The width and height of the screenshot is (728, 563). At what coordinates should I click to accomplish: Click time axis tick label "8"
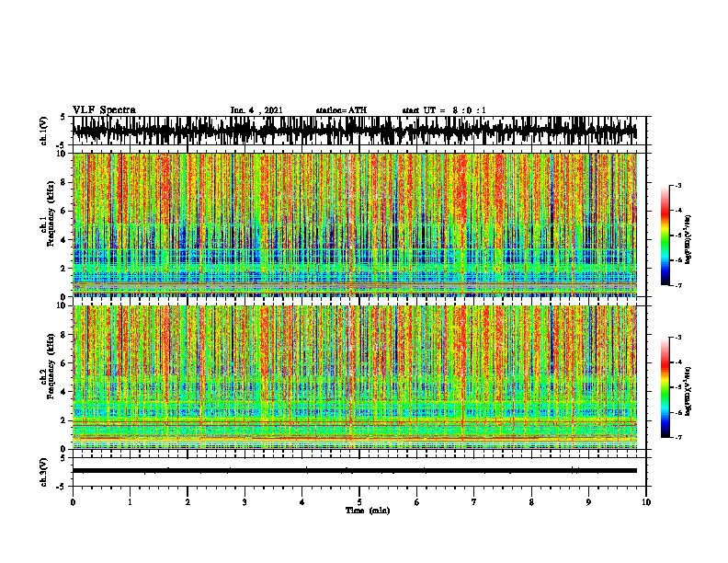(531, 502)
